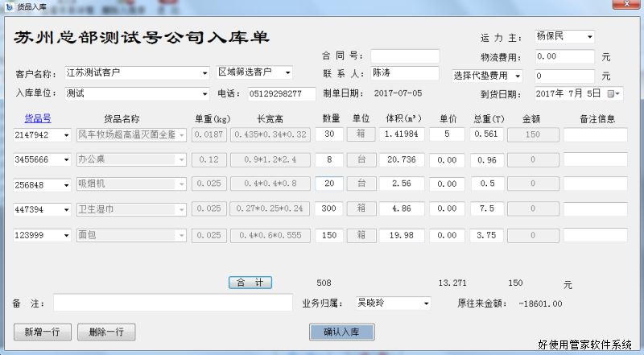The height and width of the screenshot is (355, 644).
Task: Click the 箱 unit button for 面包
Action: coord(361,235)
